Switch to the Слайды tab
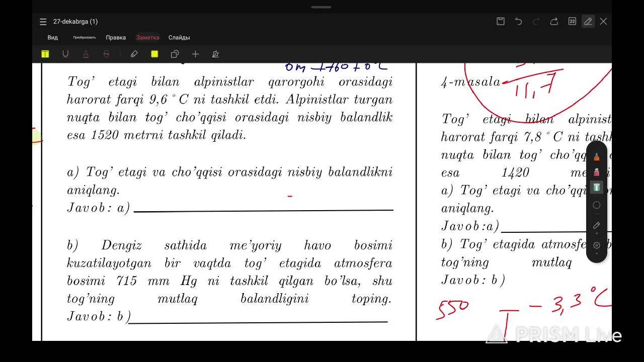Screen dimensions: 644x362 tap(179, 38)
